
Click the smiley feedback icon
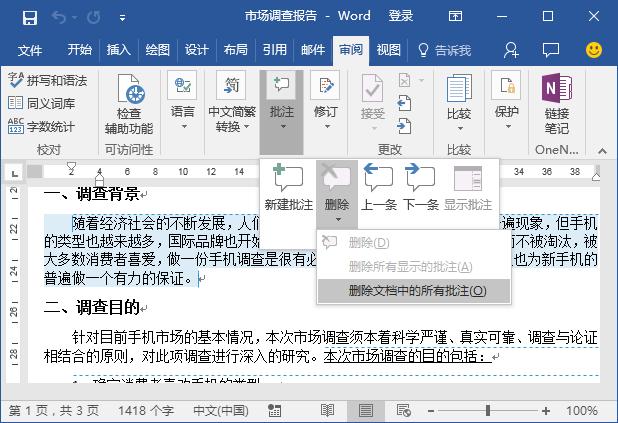pyautogui.click(x=594, y=50)
